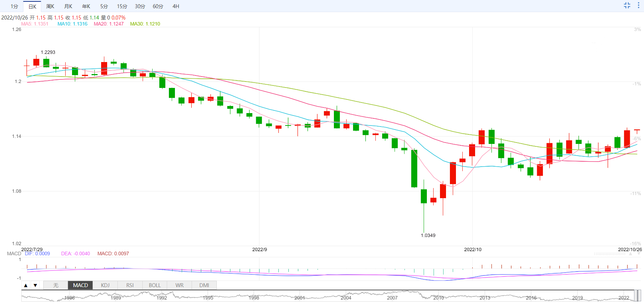The image size is (644, 307).
Task: Exit fullscreen with the collapse icon
Action: click(x=627, y=5)
